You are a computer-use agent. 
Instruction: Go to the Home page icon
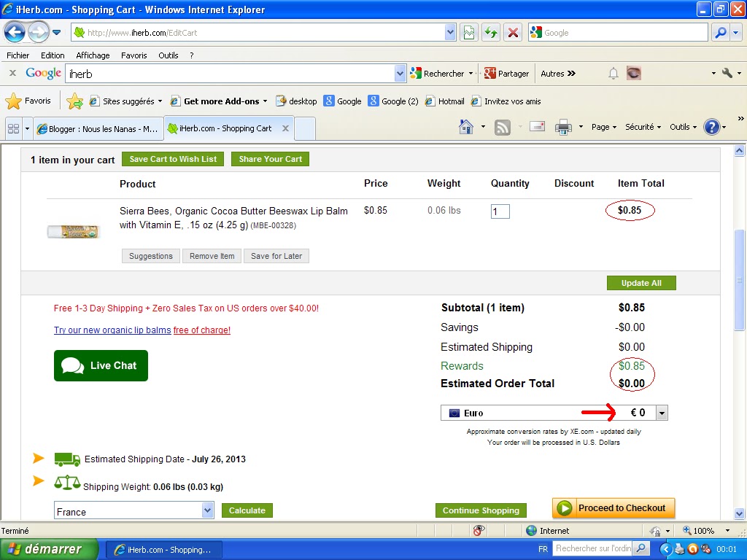(466, 127)
